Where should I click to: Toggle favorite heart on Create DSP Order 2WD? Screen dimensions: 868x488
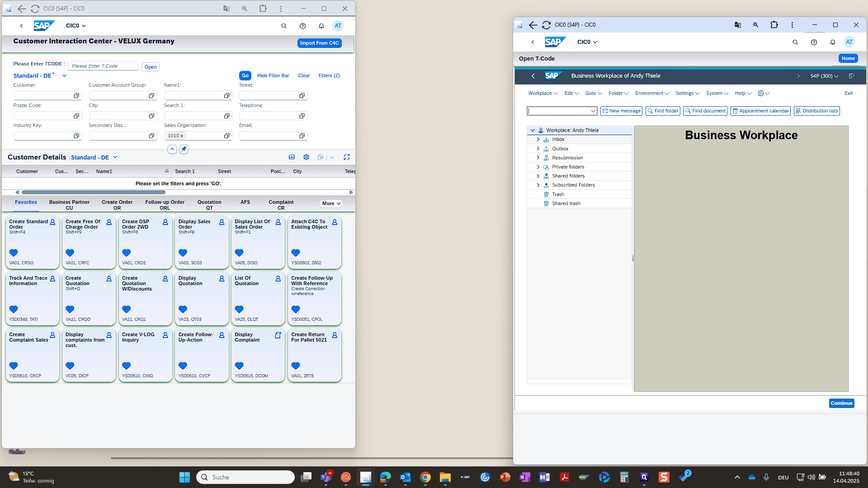coord(126,253)
